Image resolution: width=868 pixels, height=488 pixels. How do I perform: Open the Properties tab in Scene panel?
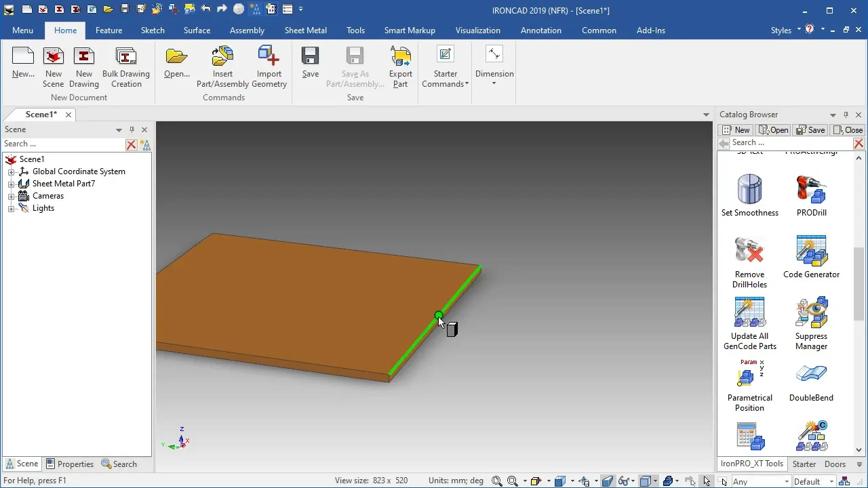70,464
